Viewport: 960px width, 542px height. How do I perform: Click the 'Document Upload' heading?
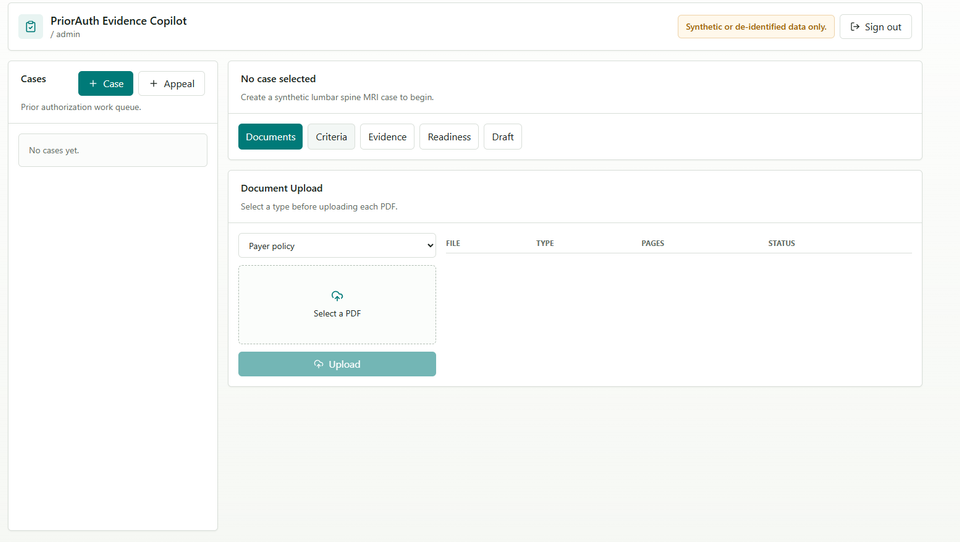281,188
